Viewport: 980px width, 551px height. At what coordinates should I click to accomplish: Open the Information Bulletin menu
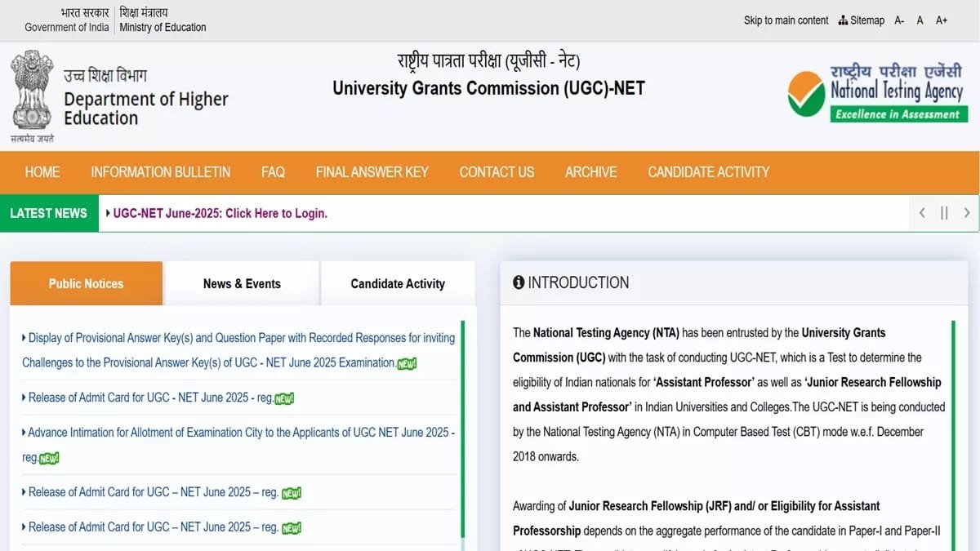tap(160, 172)
